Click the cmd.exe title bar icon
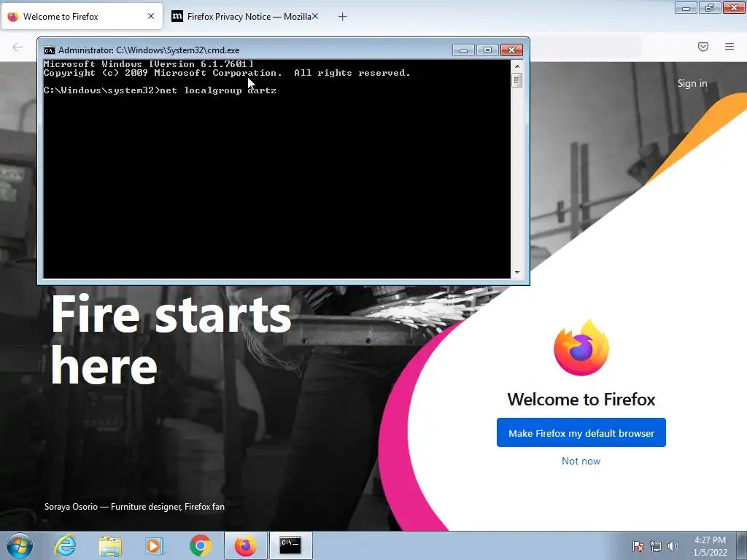747x560 pixels. (x=49, y=50)
